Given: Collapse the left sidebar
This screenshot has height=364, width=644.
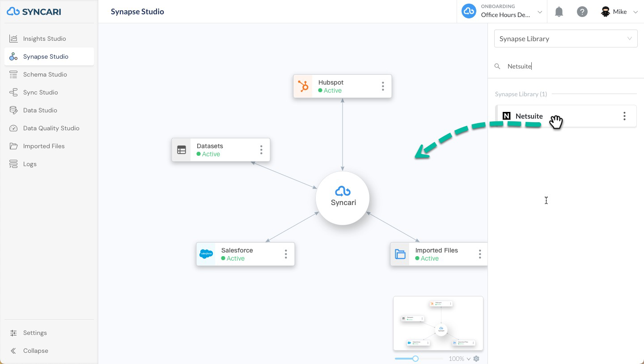Looking at the screenshot, I should [49, 351].
